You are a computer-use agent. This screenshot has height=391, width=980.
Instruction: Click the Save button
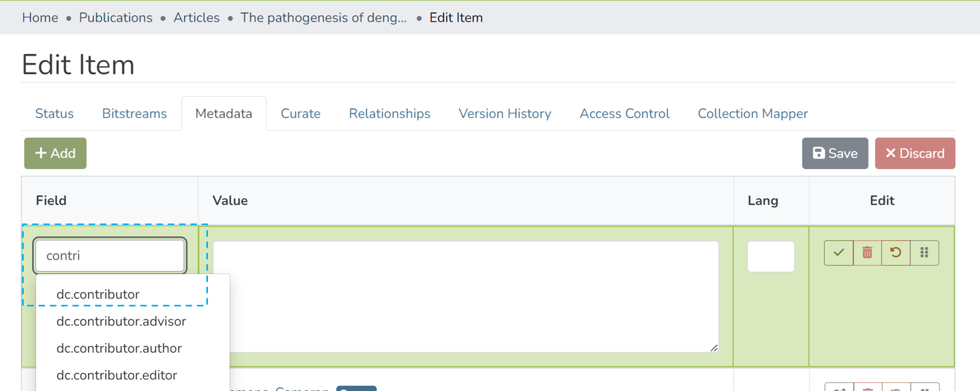tap(835, 153)
